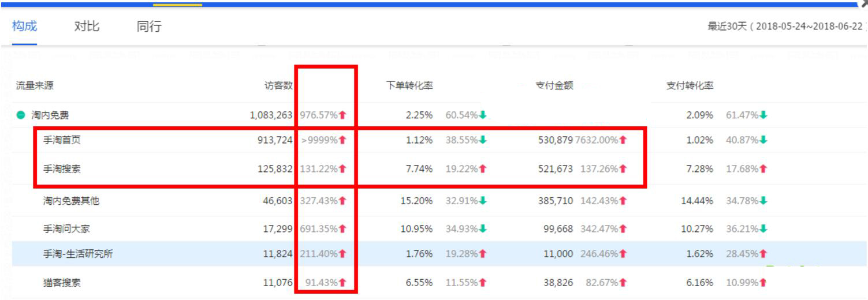Click the down arrow next to 40.87%
This screenshot has width=868, height=300.
(x=763, y=140)
